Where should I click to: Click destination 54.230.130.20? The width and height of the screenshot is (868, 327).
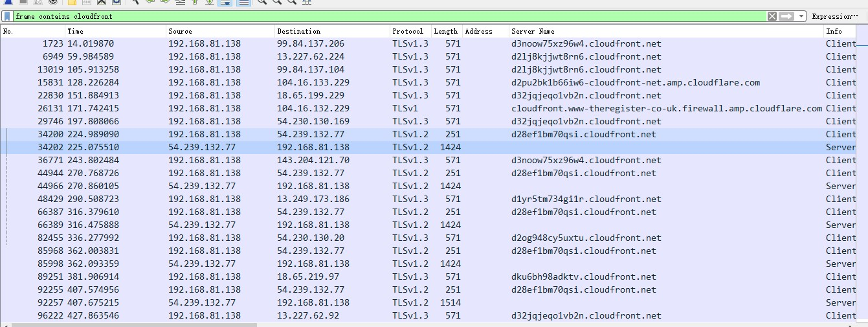click(x=311, y=238)
